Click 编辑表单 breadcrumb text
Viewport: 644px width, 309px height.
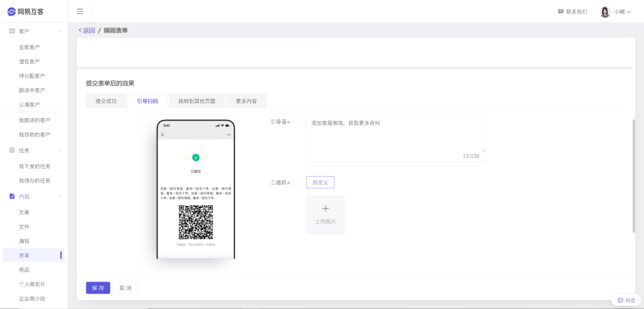(x=116, y=30)
